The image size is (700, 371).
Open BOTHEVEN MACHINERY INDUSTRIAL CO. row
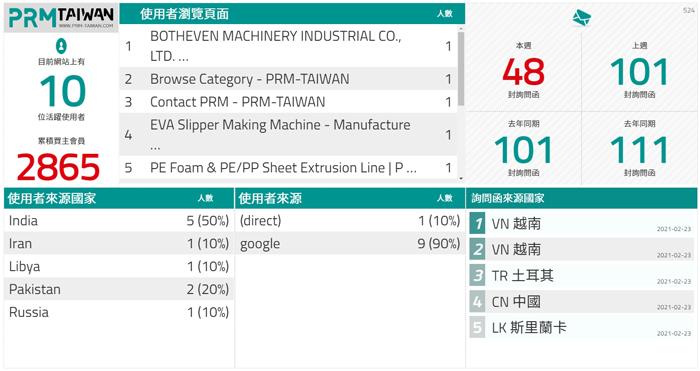point(288,46)
